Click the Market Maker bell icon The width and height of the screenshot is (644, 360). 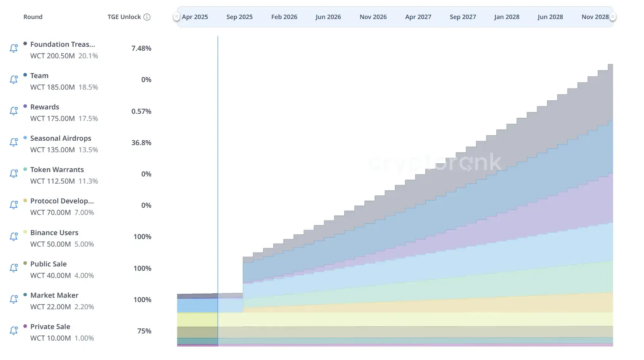[14, 299]
